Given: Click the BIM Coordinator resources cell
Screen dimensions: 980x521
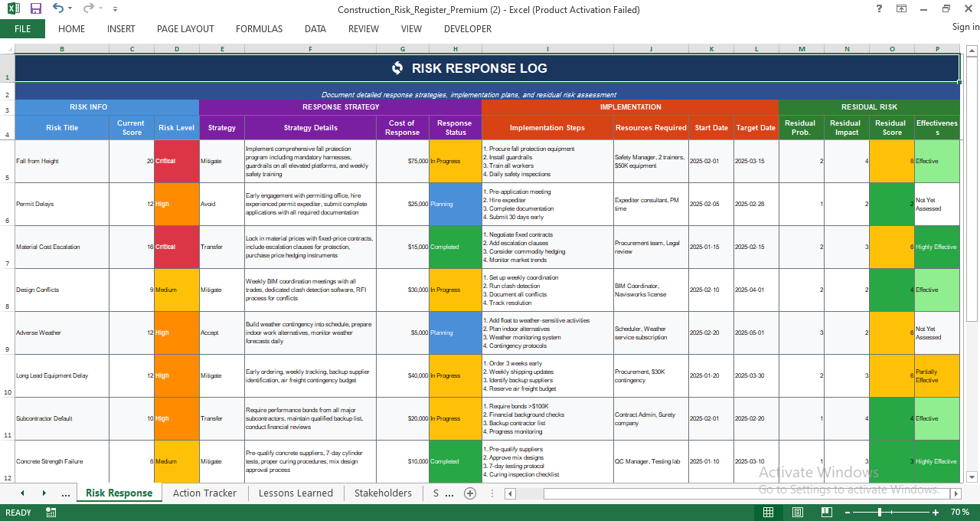Looking at the screenshot, I should tap(650, 290).
